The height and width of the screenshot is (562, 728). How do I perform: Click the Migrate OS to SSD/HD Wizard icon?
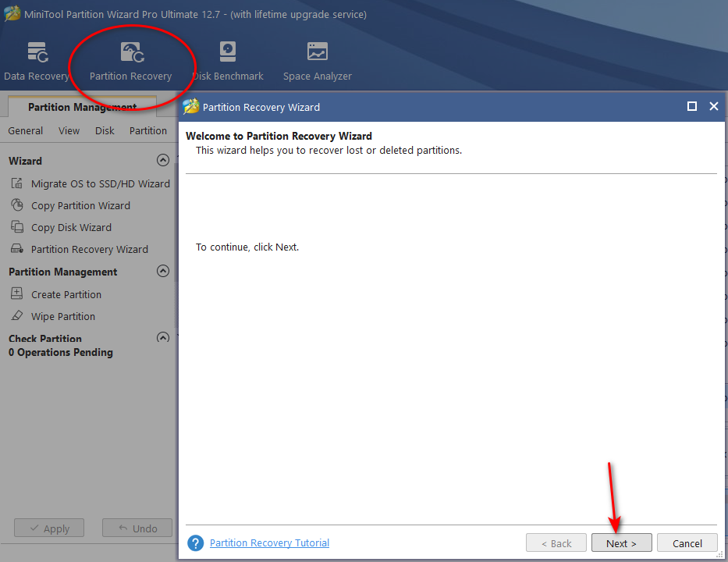click(x=16, y=183)
